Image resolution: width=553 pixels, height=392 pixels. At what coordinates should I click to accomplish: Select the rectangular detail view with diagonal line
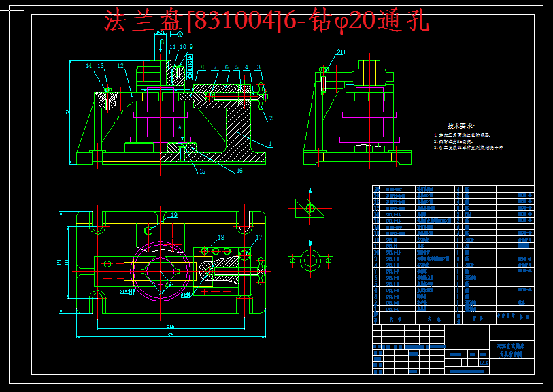pos(309,208)
